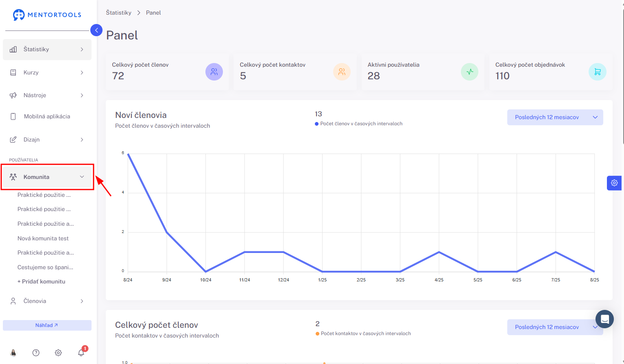Viewport: 624px width, 364px height.
Task: Click the shopping cart orders icon
Action: point(598,72)
